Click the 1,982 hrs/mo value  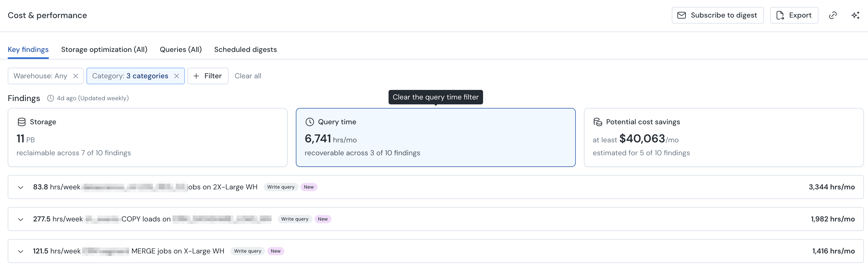point(833,219)
